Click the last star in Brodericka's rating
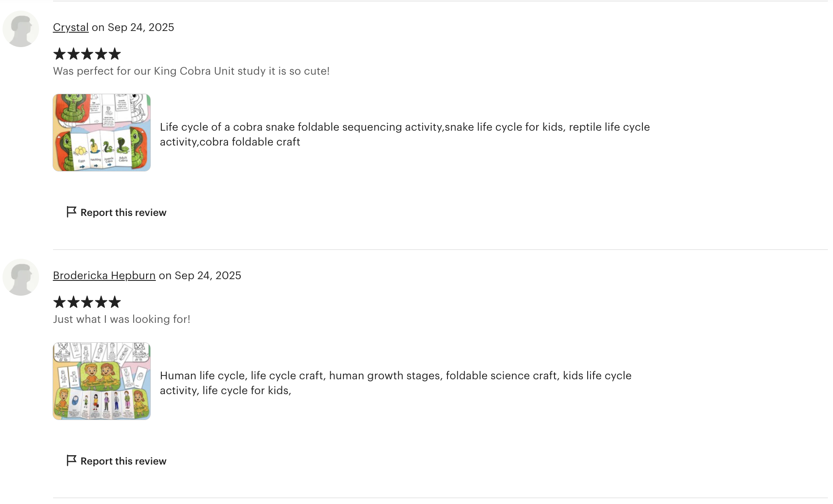 pyautogui.click(x=115, y=302)
